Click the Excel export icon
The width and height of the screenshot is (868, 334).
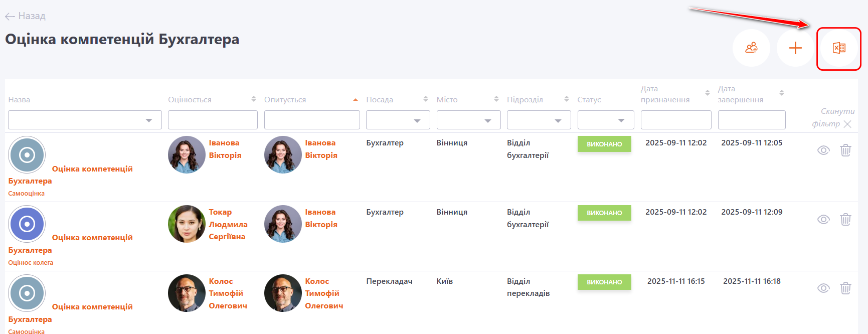point(839,48)
